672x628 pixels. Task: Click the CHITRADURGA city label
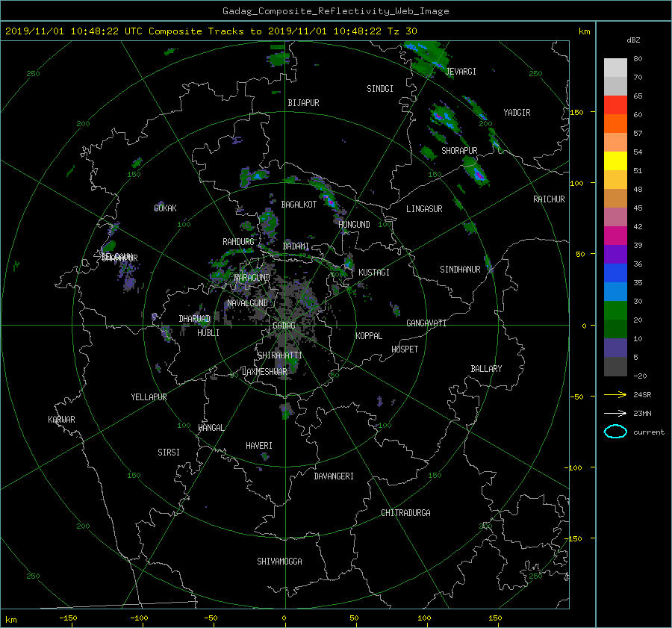[405, 513]
